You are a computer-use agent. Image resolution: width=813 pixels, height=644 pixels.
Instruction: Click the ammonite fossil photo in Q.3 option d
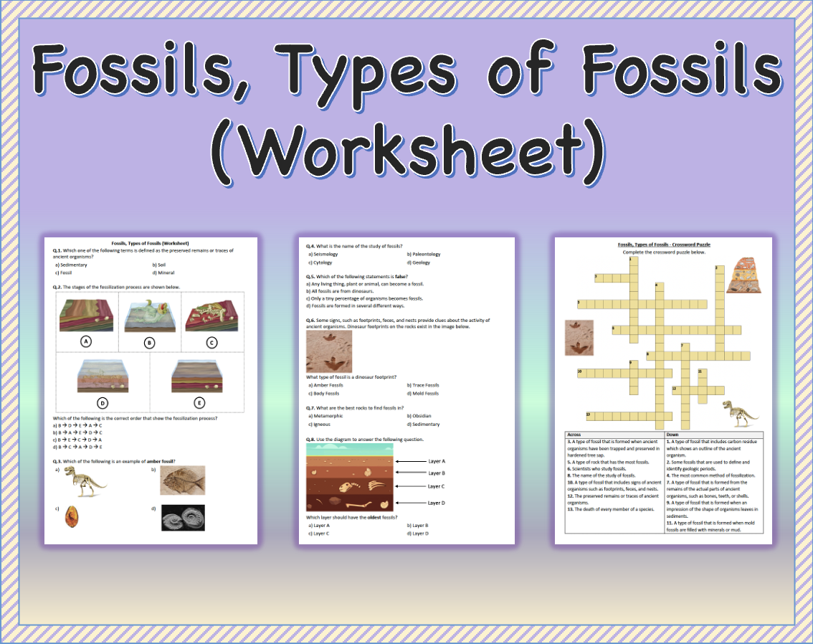(185, 518)
